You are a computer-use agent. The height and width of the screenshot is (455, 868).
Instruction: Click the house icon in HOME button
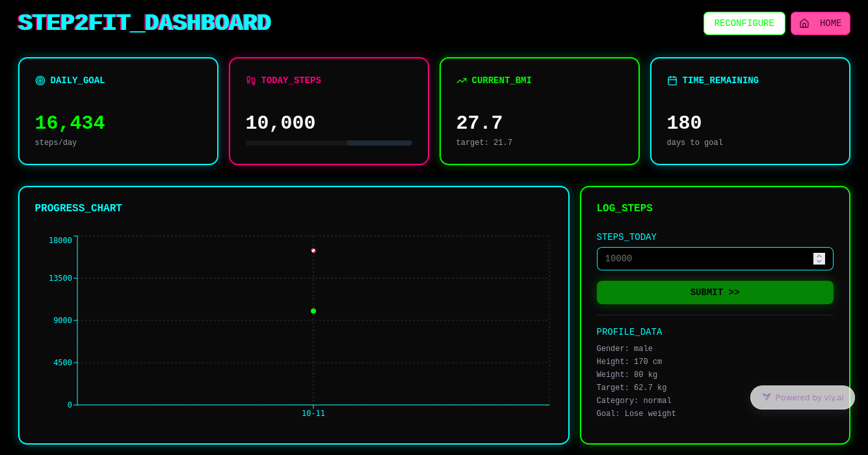804,23
